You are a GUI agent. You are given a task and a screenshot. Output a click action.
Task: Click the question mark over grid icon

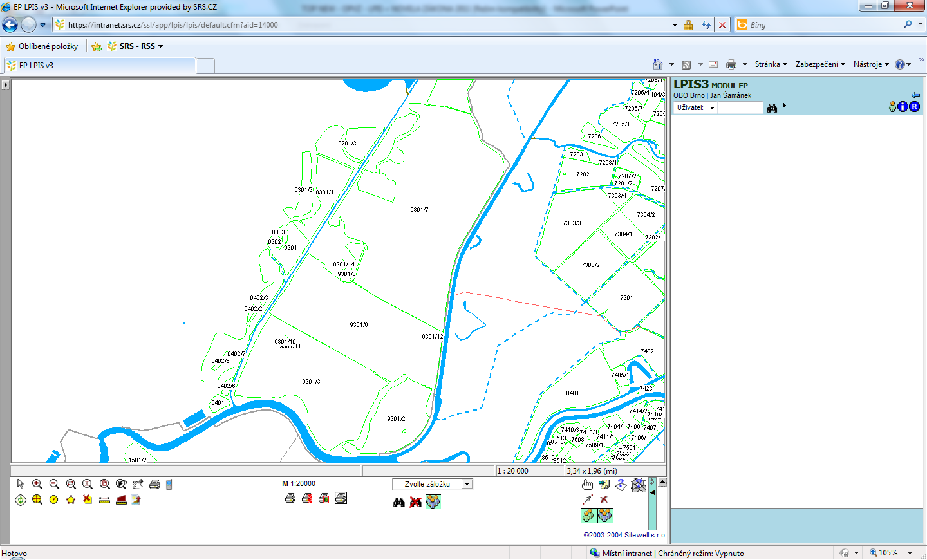[x=638, y=484]
